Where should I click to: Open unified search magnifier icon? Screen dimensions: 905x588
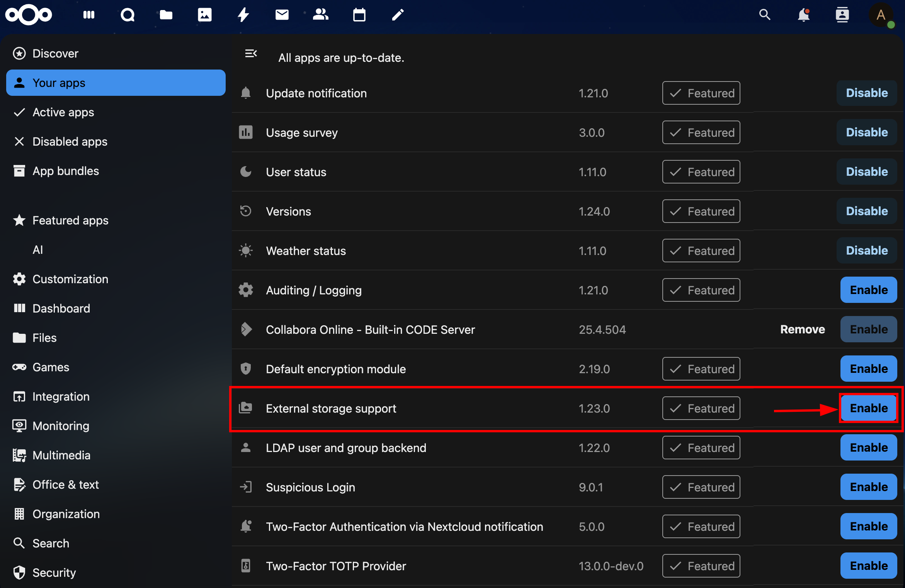pyautogui.click(x=765, y=15)
